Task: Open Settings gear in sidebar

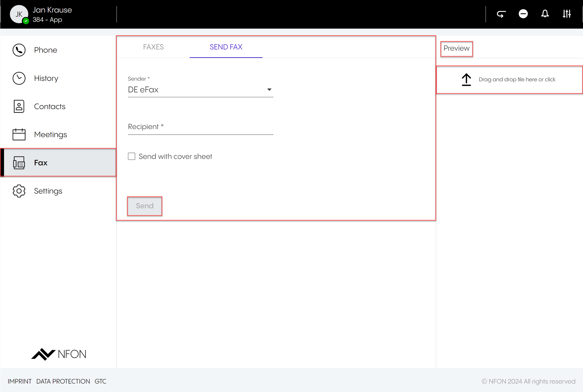Action: click(48, 191)
